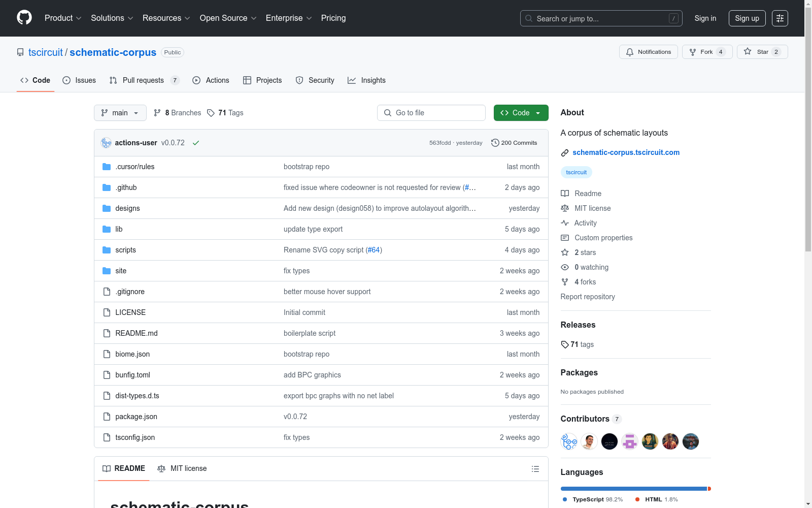Click the Sign in link
This screenshot has height=508, width=812.
click(705, 18)
